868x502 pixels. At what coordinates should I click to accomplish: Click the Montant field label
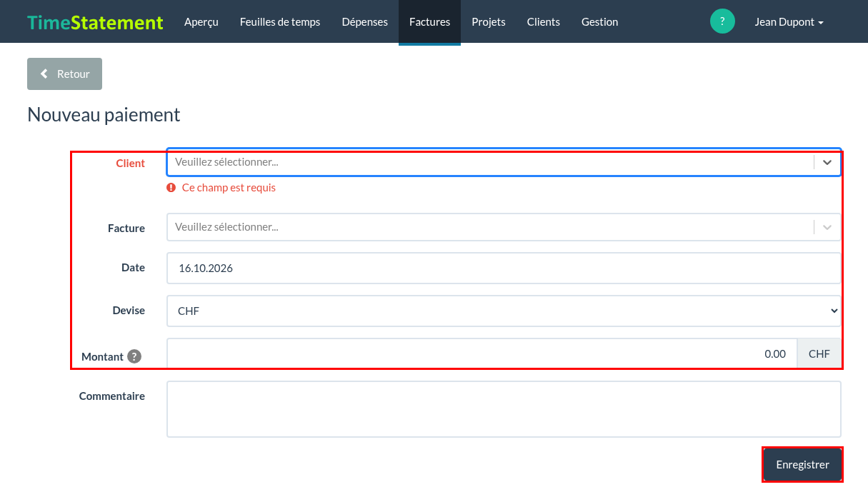103,356
